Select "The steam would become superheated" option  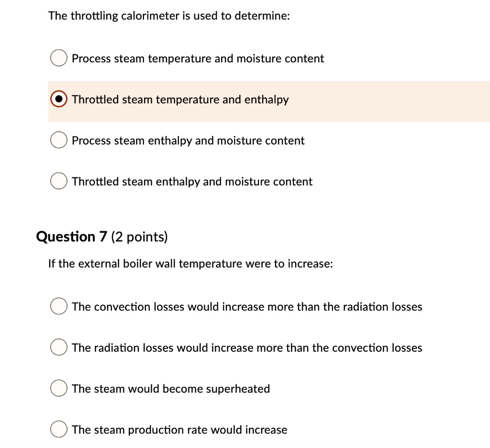click(58, 388)
